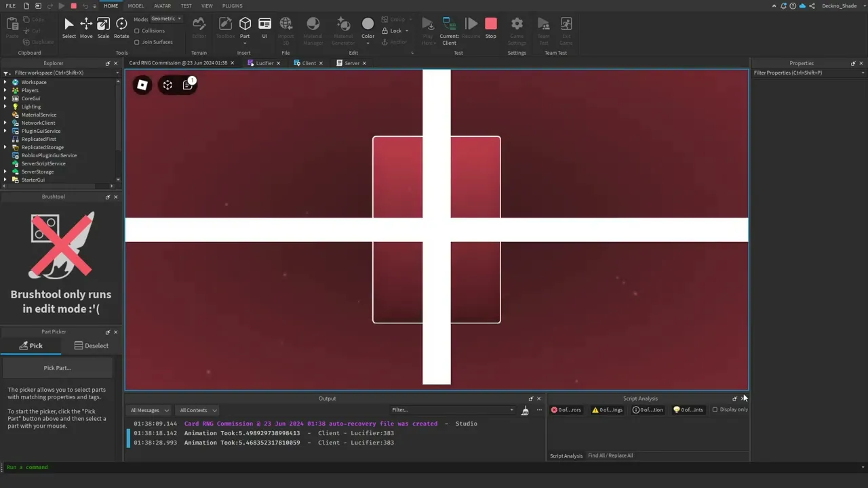Screen dimensions: 868x488
Task: Toggle information filter in Script Analysis
Action: pos(648,409)
